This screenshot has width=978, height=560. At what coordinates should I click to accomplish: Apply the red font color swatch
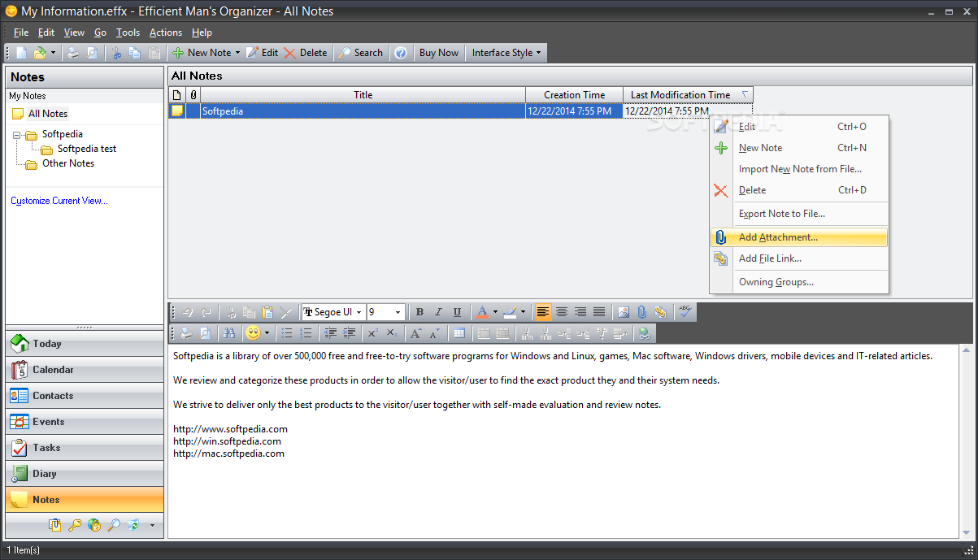click(x=482, y=312)
